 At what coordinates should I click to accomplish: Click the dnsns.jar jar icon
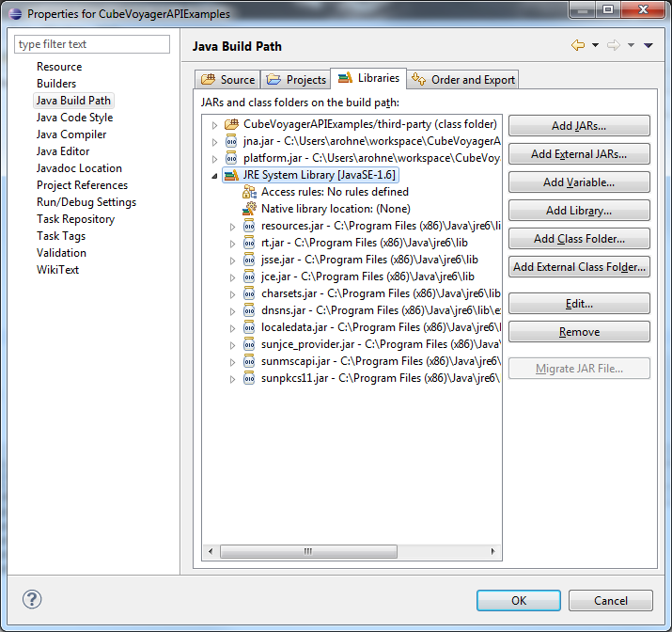tap(249, 310)
